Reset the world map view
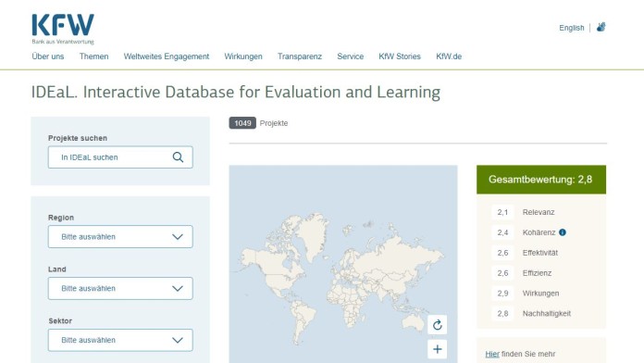This screenshot has width=644, height=363. click(438, 325)
